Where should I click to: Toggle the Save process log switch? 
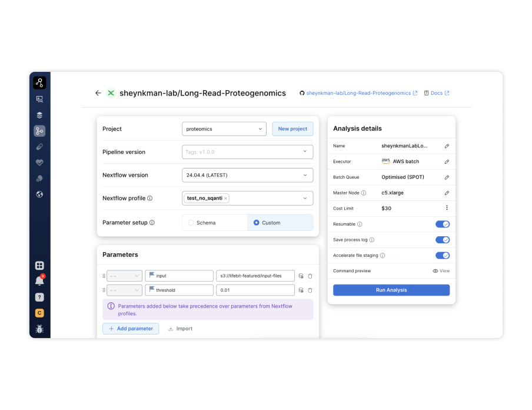(x=443, y=240)
